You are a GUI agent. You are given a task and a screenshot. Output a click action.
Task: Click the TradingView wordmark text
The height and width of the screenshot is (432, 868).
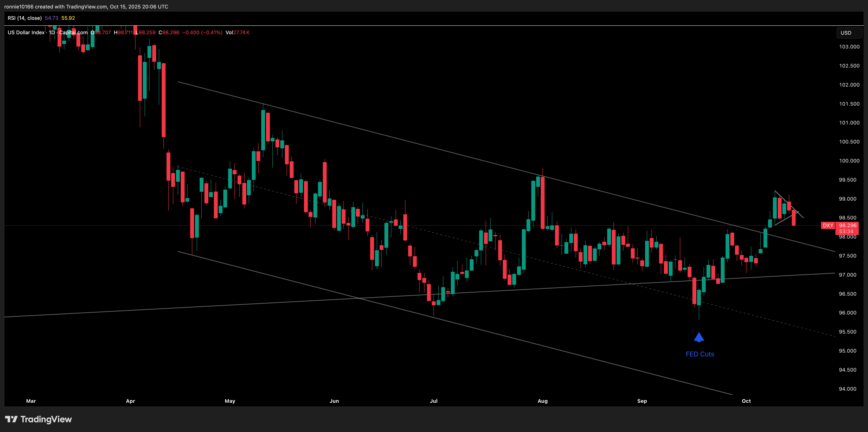[x=46, y=419]
